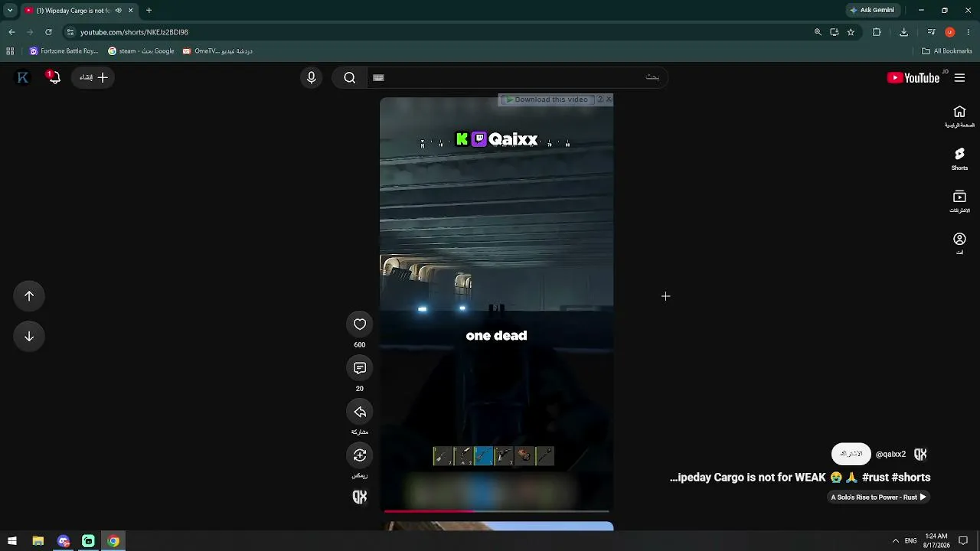Open Subscriptions in the YouTube sidebar
This screenshot has height=551, width=980.
tap(959, 201)
